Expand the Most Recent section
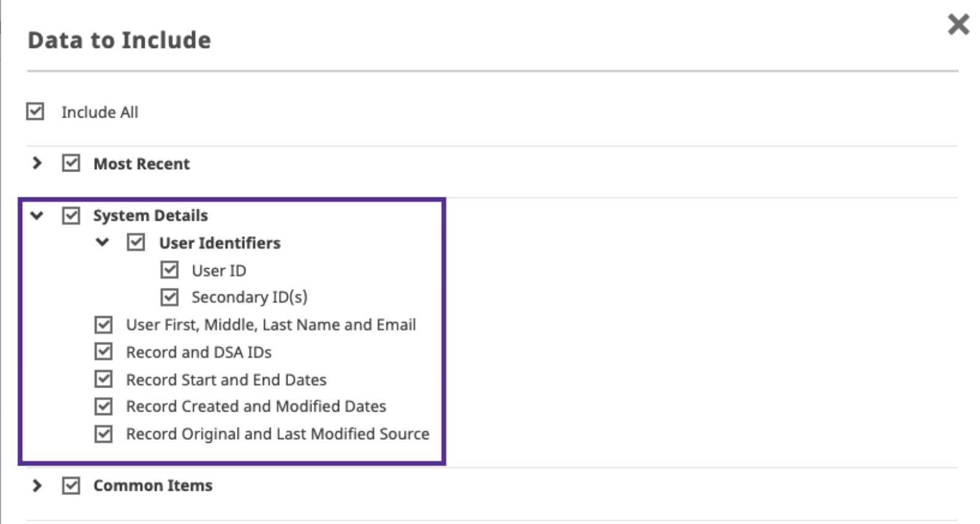This screenshot has height=524, width=980. click(x=37, y=163)
